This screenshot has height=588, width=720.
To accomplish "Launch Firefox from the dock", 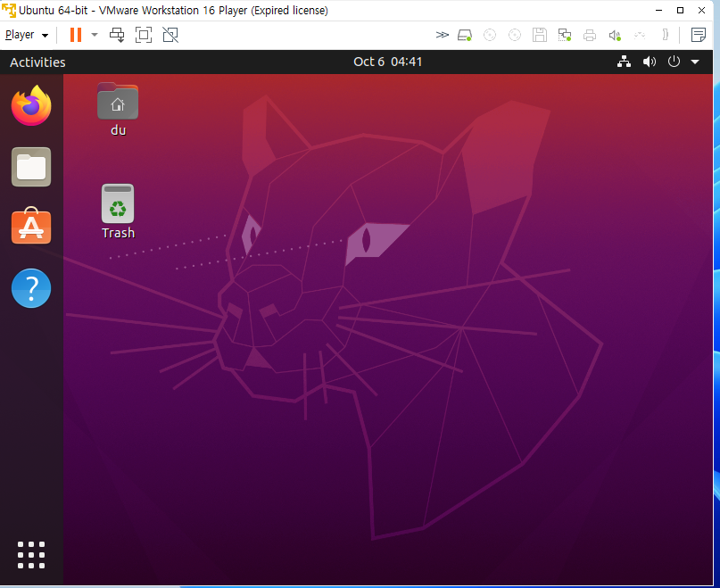I will pyautogui.click(x=31, y=105).
